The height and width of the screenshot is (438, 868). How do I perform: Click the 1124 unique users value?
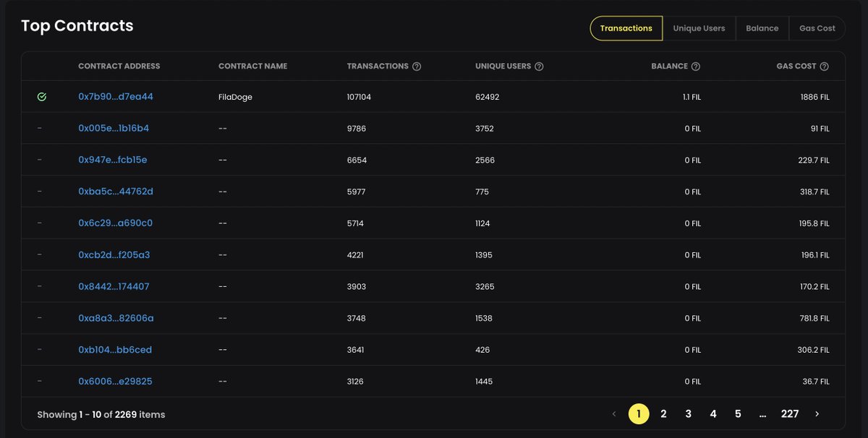click(482, 224)
